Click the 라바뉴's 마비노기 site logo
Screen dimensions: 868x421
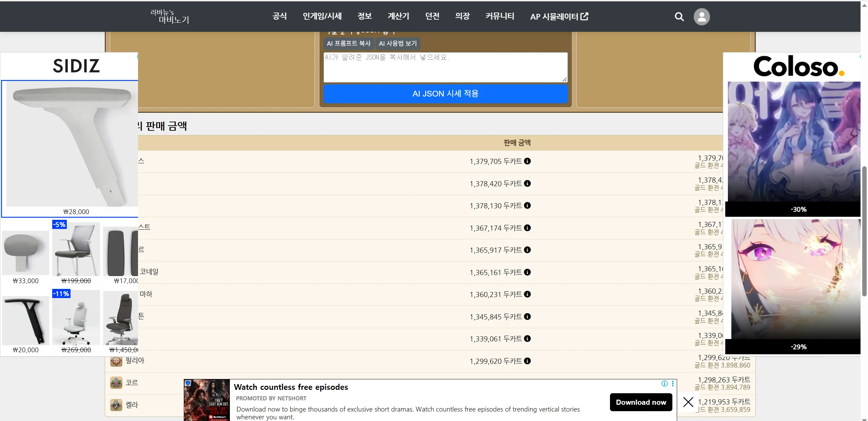[170, 17]
